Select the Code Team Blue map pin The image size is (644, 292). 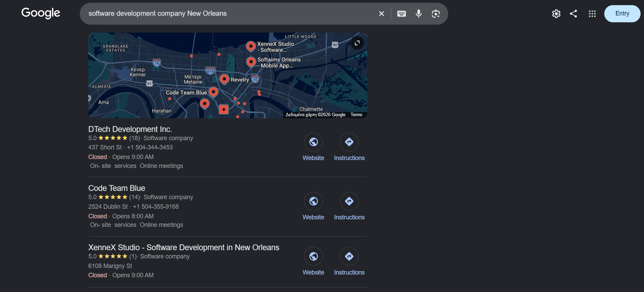point(213,92)
